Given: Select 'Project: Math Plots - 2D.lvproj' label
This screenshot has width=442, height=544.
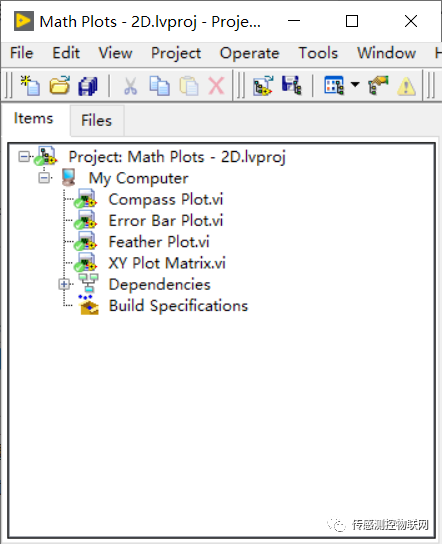Looking at the screenshot, I should coord(177,157).
